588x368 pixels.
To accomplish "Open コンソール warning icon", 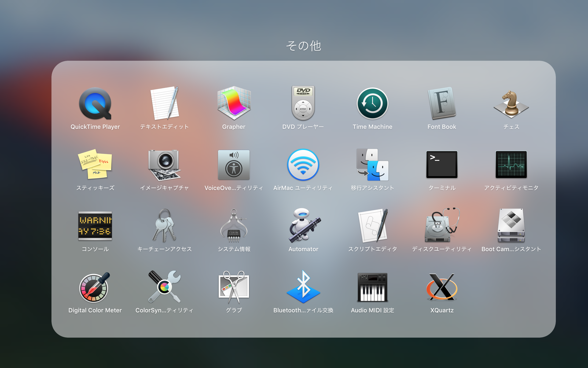I will pyautogui.click(x=95, y=226).
